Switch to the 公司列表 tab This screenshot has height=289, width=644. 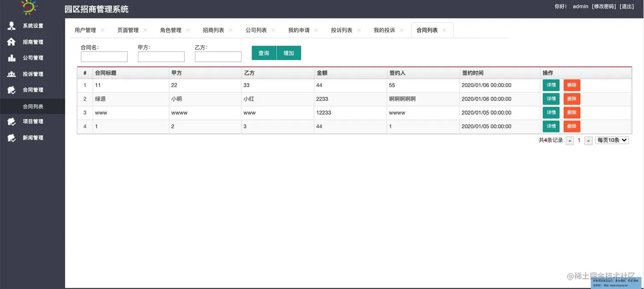pos(256,30)
